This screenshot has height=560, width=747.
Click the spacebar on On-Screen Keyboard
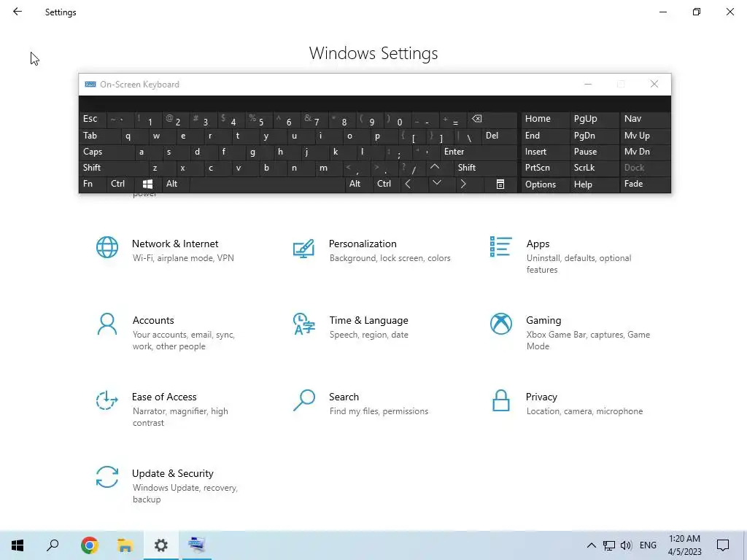point(267,184)
